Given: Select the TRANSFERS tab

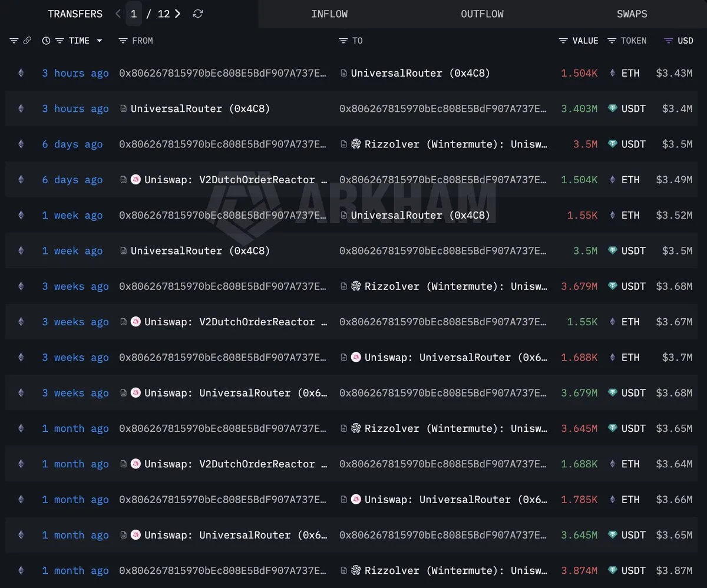Looking at the screenshot, I should (75, 14).
